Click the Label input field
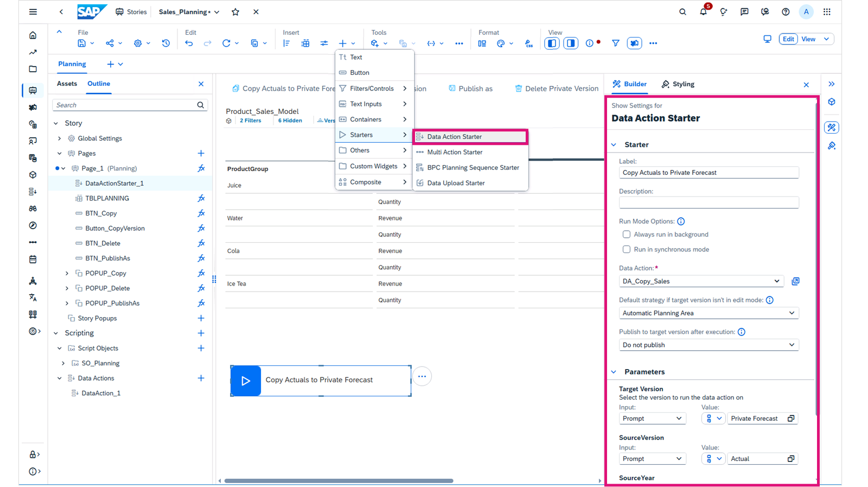The width and height of the screenshot is (868, 487). point(709,173)
